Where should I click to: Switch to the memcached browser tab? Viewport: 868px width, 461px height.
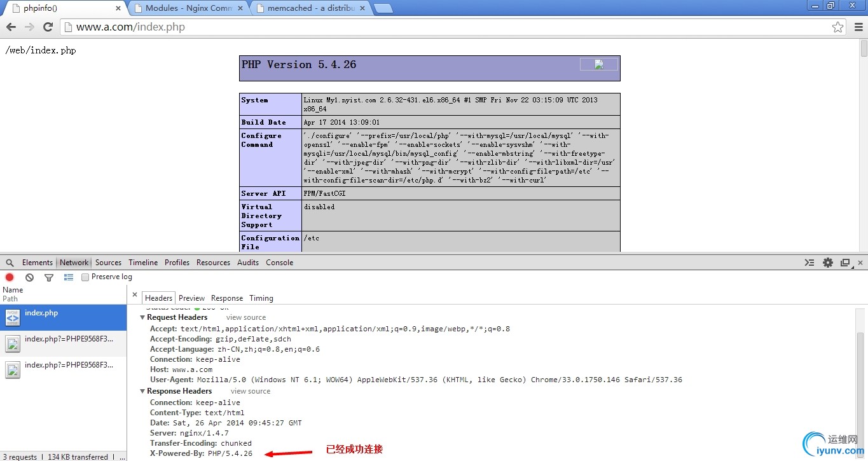point(311,8)
